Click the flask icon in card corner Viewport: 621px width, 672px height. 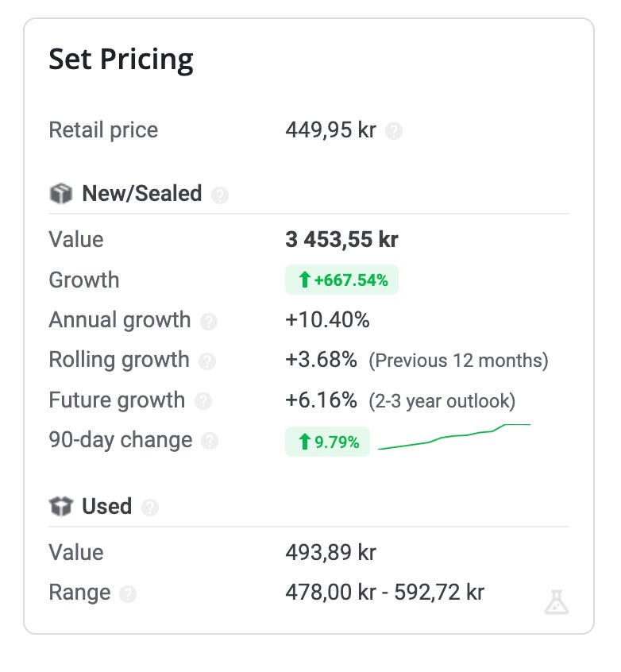(x=557, y=602)
